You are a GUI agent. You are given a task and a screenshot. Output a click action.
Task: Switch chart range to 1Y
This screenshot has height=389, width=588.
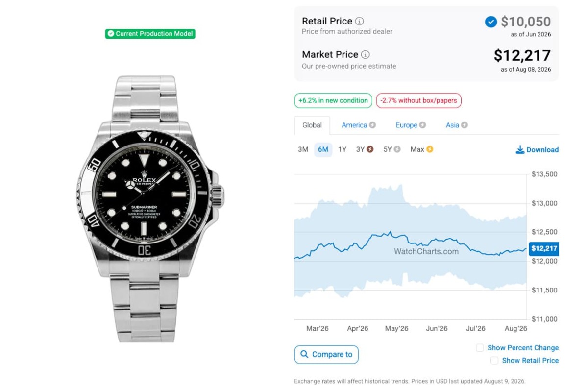(x=342, y=149)
